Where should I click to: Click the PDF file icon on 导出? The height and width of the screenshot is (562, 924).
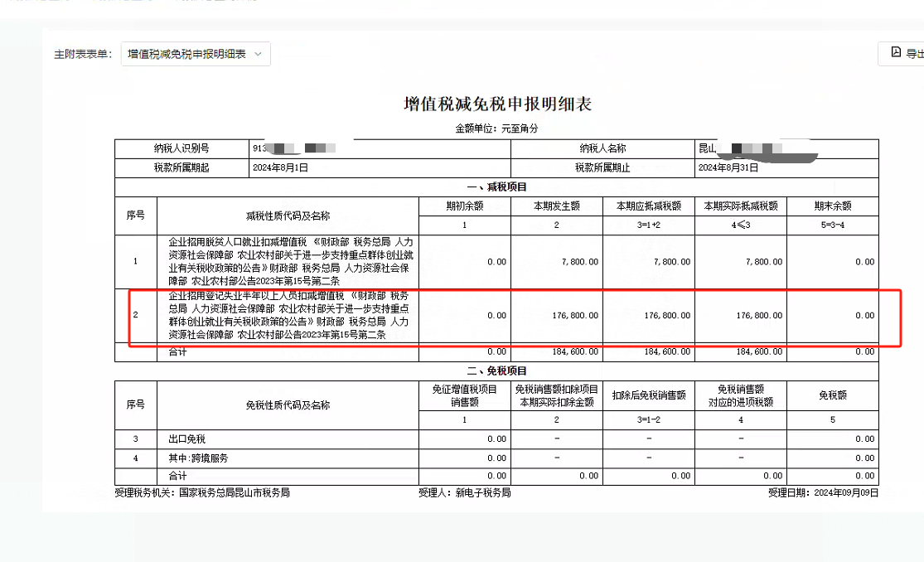[896, 52]
